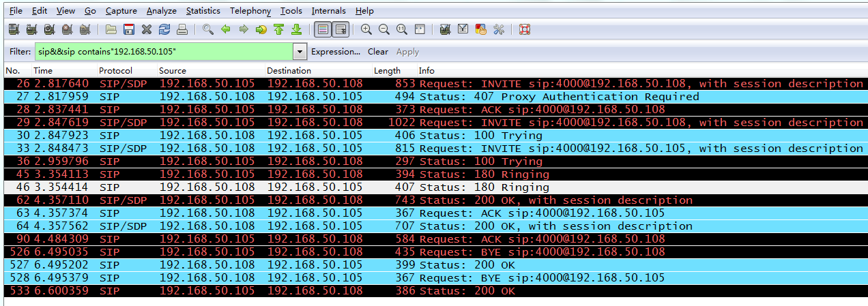Open the File menu
The image size is (868, 306).
point(16,11)
